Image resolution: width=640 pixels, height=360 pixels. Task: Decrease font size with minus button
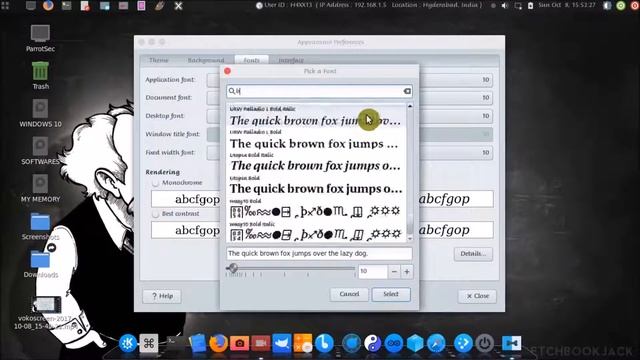[394, 272]
